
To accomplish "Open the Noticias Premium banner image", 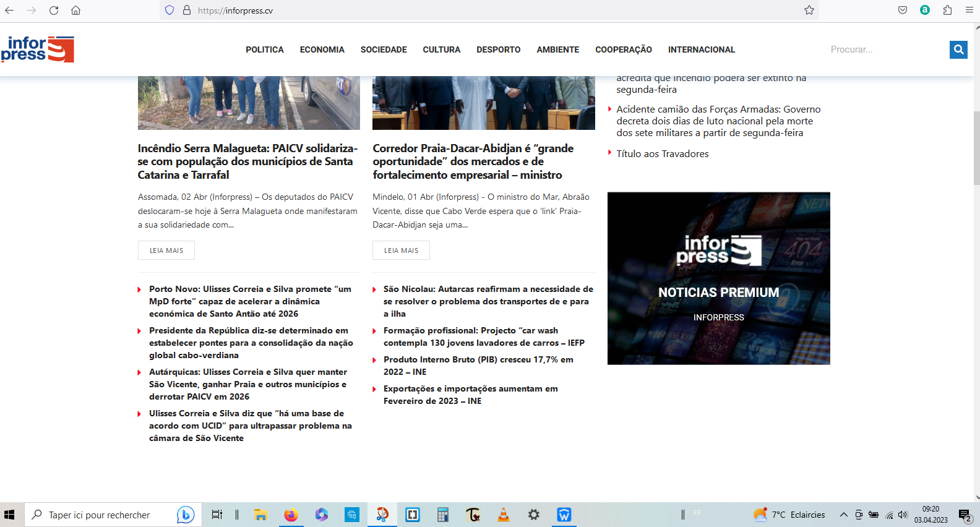I will click(718, 278).
